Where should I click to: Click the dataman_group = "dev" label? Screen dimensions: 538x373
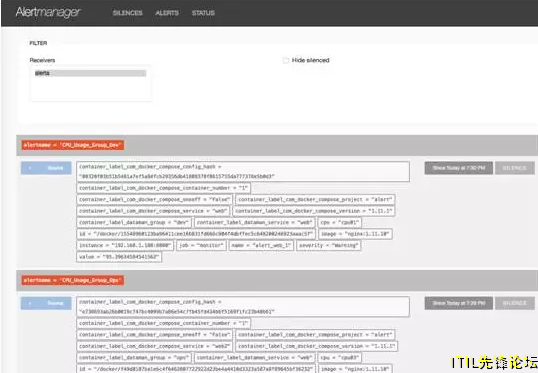(x=134, y=222)
